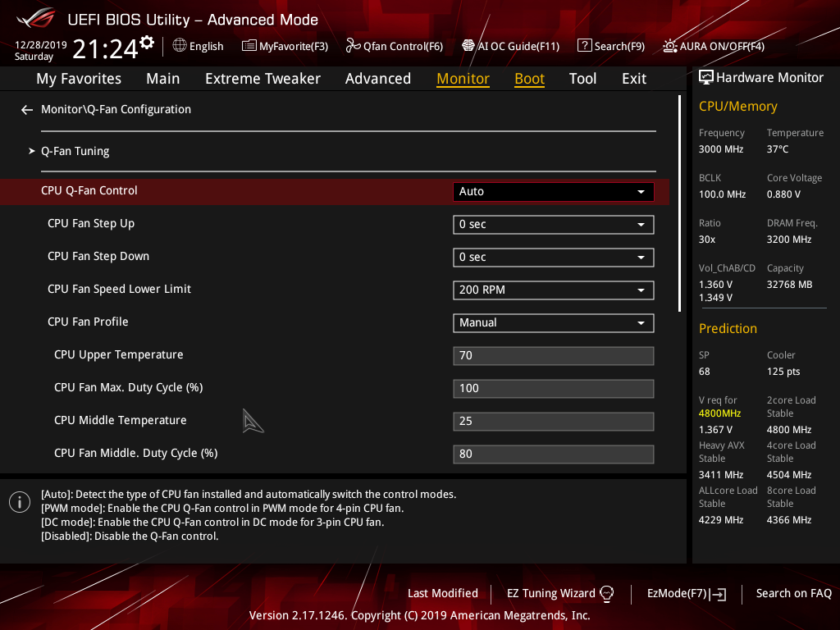Open the Advanced tab
Screen dimensions: 840x630
point(377,79)
